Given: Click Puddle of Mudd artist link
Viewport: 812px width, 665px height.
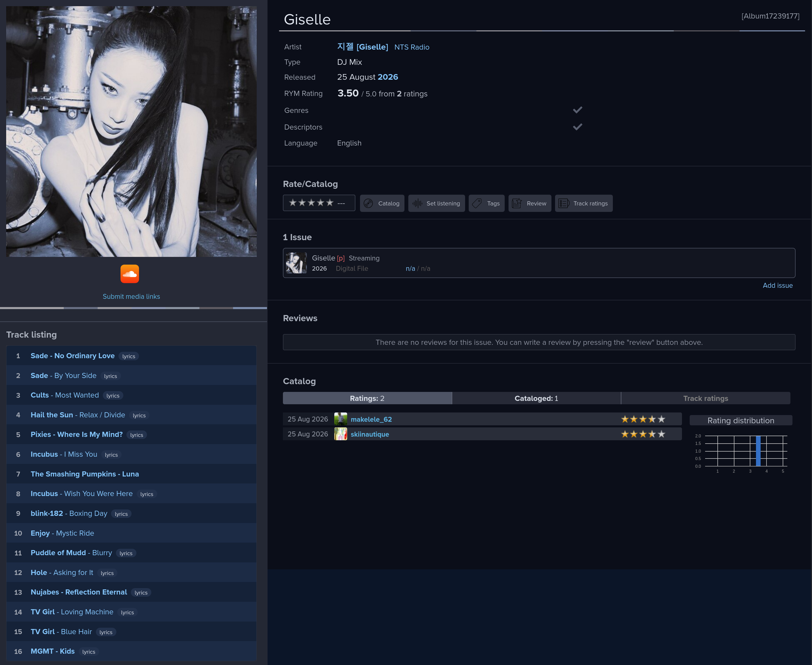Looking at the screenshot, I should (58, 553).
